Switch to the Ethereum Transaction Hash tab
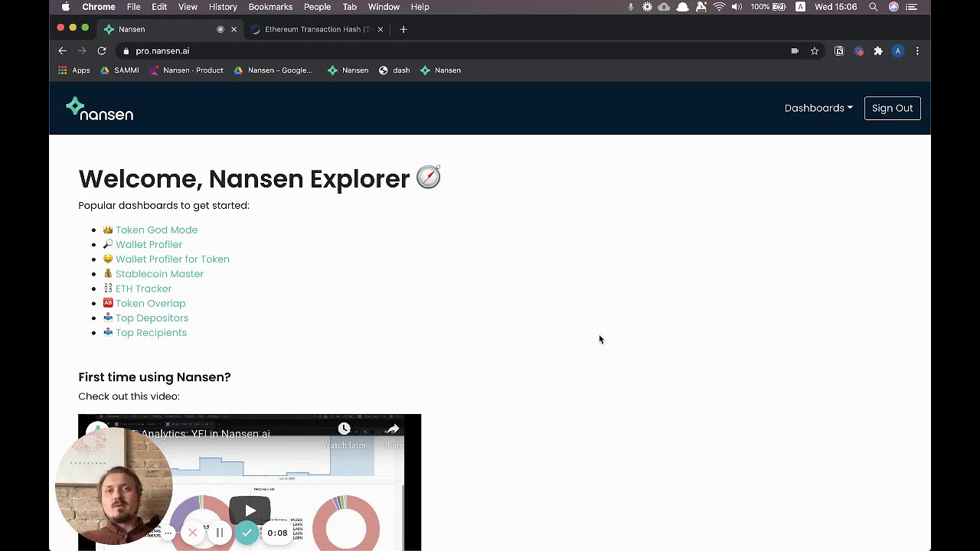This screenshot has height=551, width=980. (x=318, y=29)
